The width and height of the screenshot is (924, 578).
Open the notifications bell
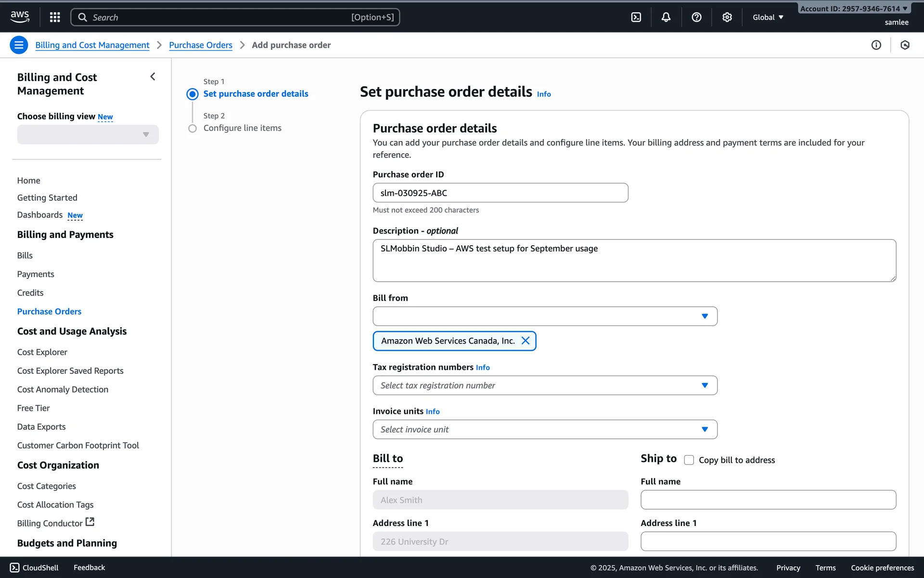(666, 17)
